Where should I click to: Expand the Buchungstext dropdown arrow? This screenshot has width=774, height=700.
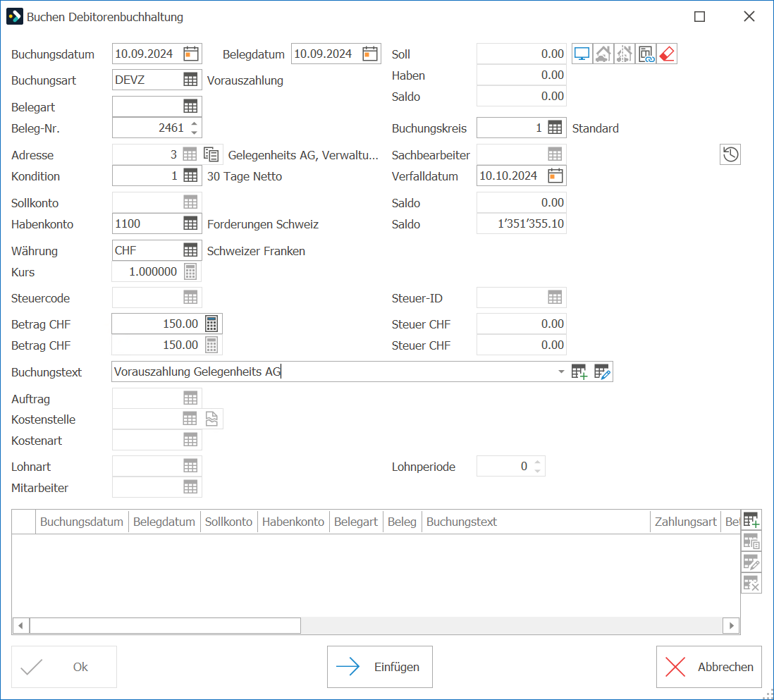click(x=561, y=372)
